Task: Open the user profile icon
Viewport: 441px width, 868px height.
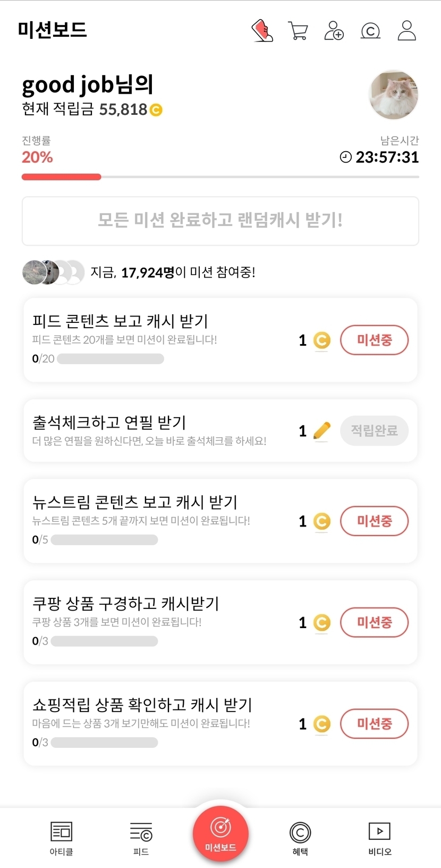Action: point(406,31)
